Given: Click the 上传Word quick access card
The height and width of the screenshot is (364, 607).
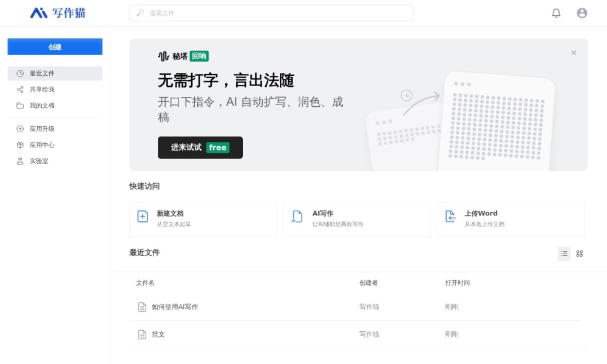Looking at the screenshot, I should pos(511,219).
